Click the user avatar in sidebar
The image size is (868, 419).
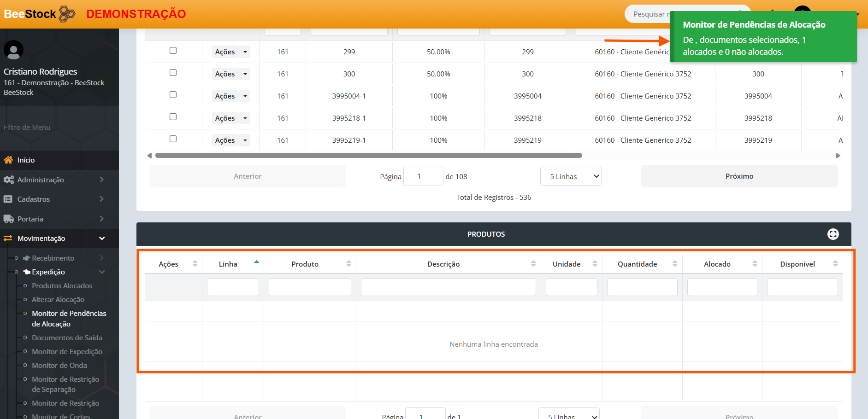click(x=13, y=50)
